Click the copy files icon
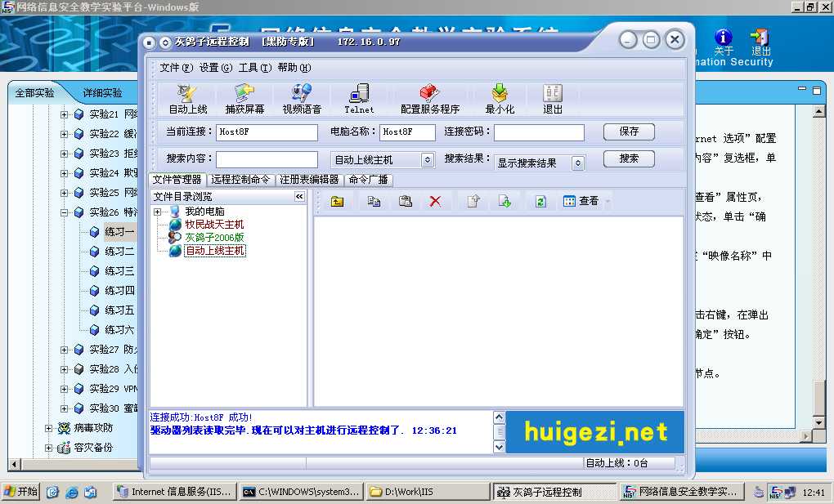834x504 pixels. pyautogui.click(x=374, y=202)
